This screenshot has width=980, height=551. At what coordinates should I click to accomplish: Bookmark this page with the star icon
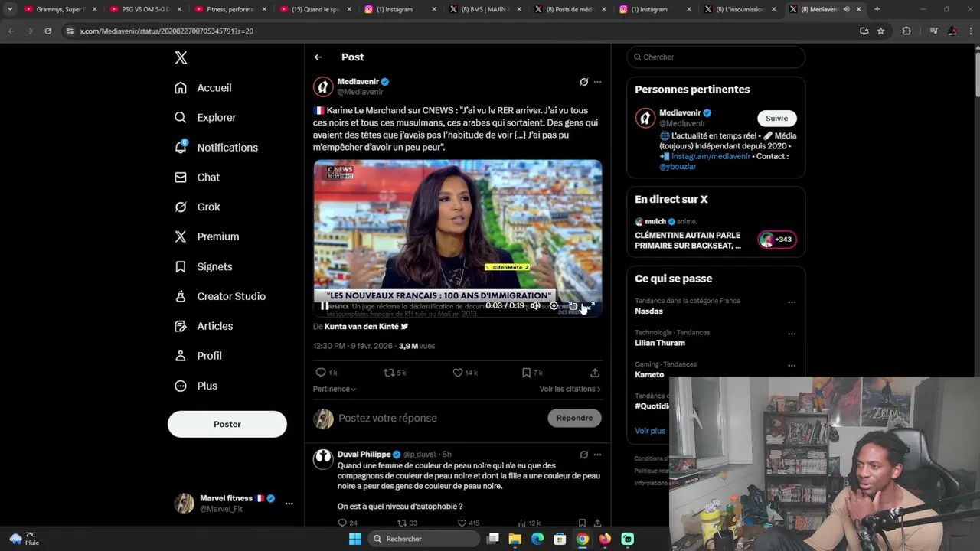pyautogui.click(x=880, y=31)
